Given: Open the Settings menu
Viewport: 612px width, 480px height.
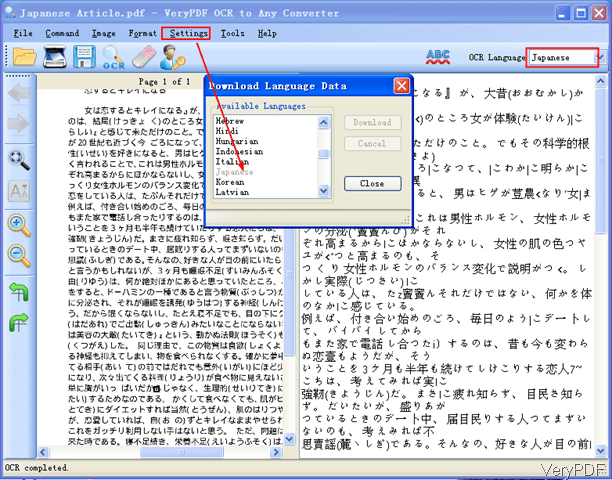Looking at the screenshot, I should click(x=189, y=34).
